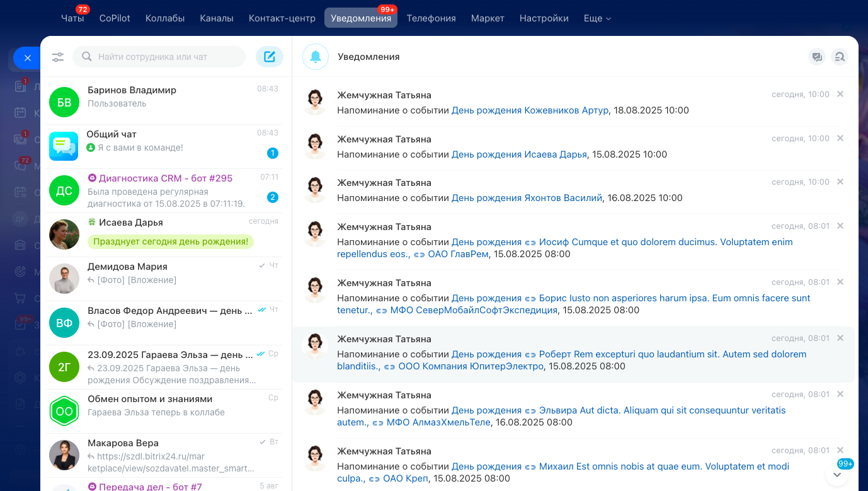Open link День рождения Кожевников Артур
Image resolution: width=868 pixels, height=491 pixels.
530,110
